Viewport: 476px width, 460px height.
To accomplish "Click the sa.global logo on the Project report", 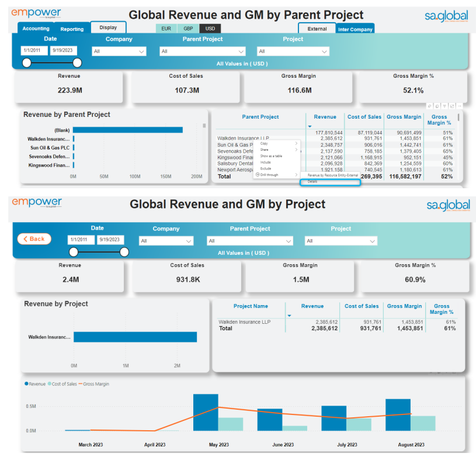I will [x=448, y=205].
